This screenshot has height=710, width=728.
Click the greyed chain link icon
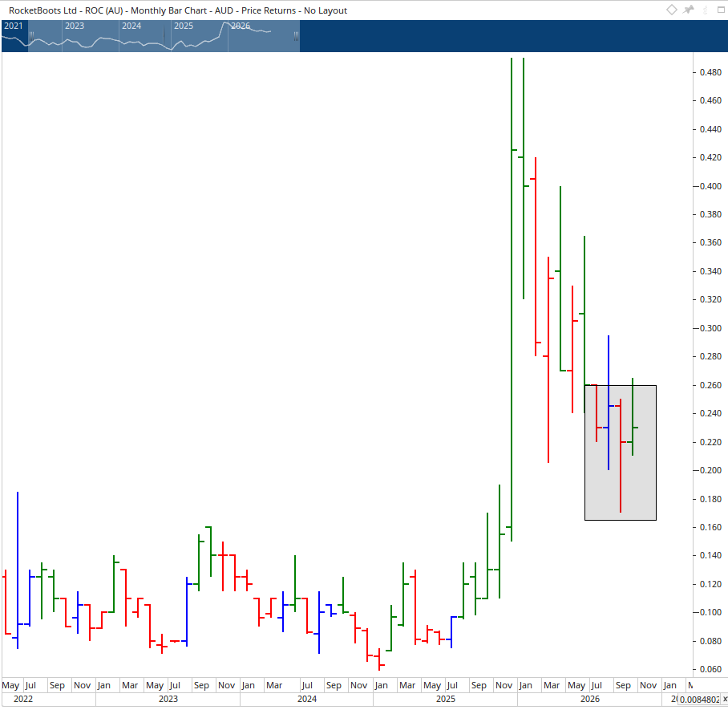click(706, 10)
